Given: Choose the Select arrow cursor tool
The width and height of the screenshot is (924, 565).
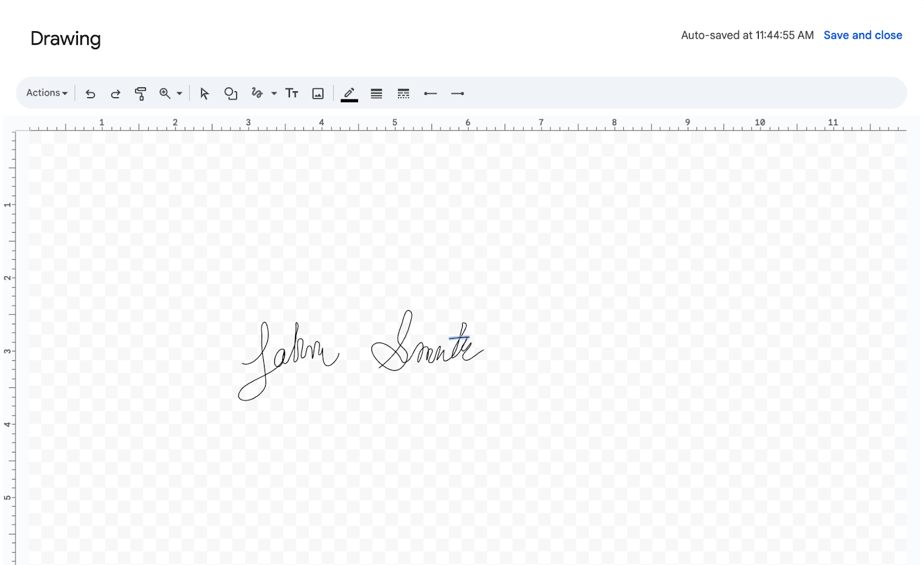Looking at the screenshot, I should click(204, 94).
